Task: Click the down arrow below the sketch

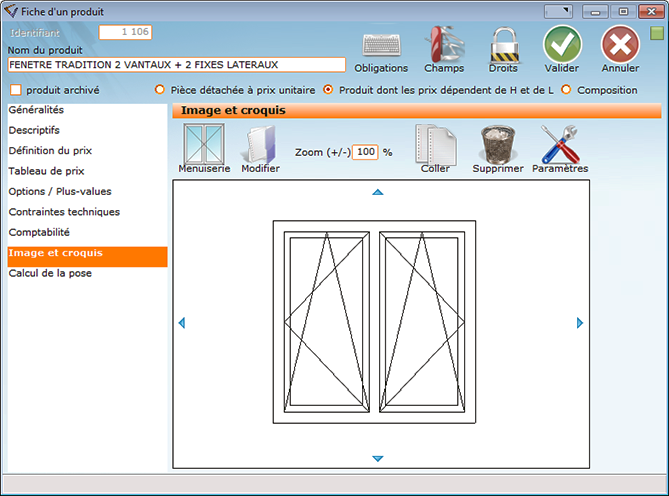Action: click(x=378, y=458)
